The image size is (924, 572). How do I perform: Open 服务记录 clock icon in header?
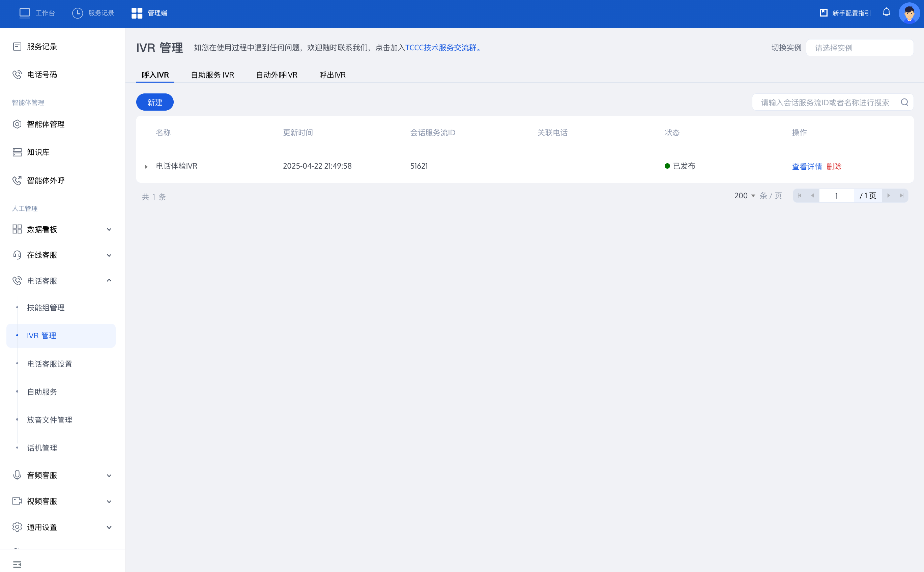(x=78, y=13)
